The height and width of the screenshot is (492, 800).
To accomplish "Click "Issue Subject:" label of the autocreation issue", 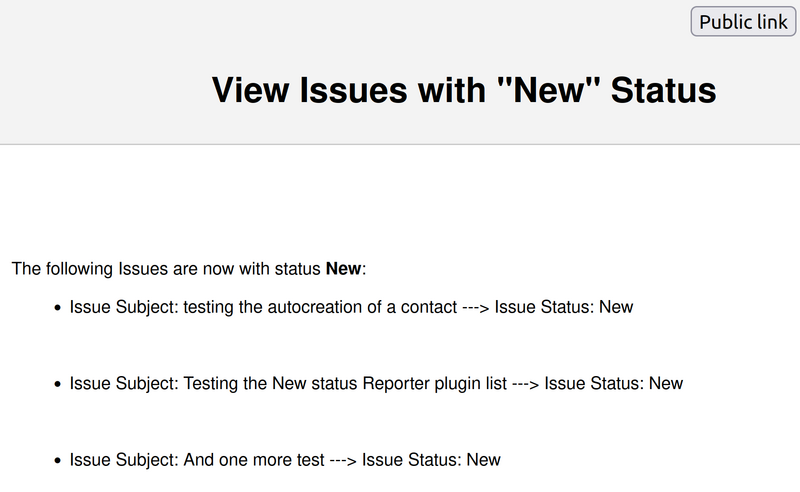I will pyautogui.click(x=124, y=307).
